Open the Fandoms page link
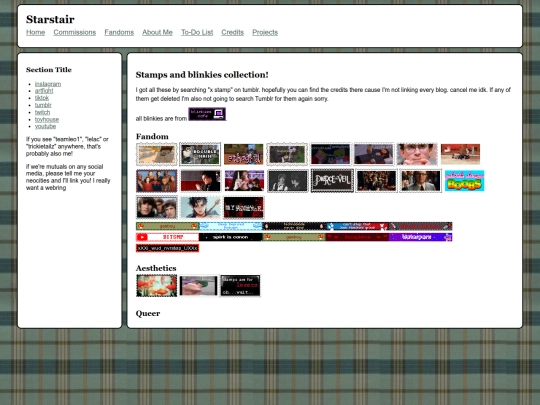Screen dimensions: 540x405 119,32
